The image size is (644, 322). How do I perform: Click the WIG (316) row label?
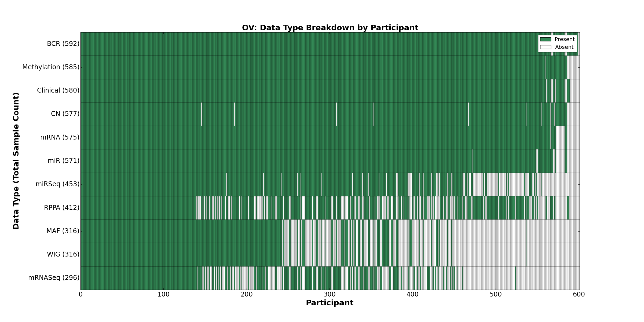click(63, 254)
